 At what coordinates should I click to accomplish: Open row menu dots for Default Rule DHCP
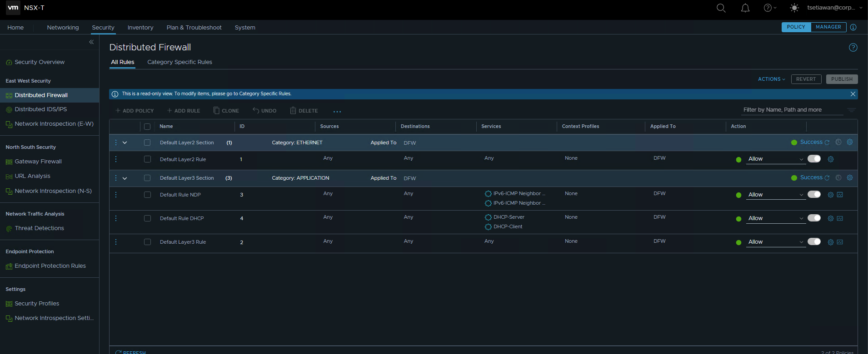pyautogui.click(x=116, y=218)
